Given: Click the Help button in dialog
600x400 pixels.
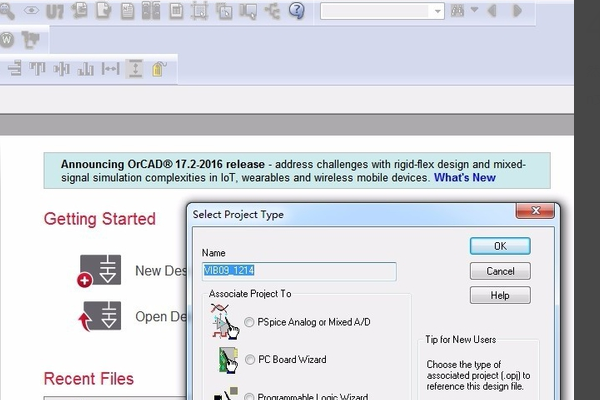Looking at the screenshot, I should click(x=500, y=295).
